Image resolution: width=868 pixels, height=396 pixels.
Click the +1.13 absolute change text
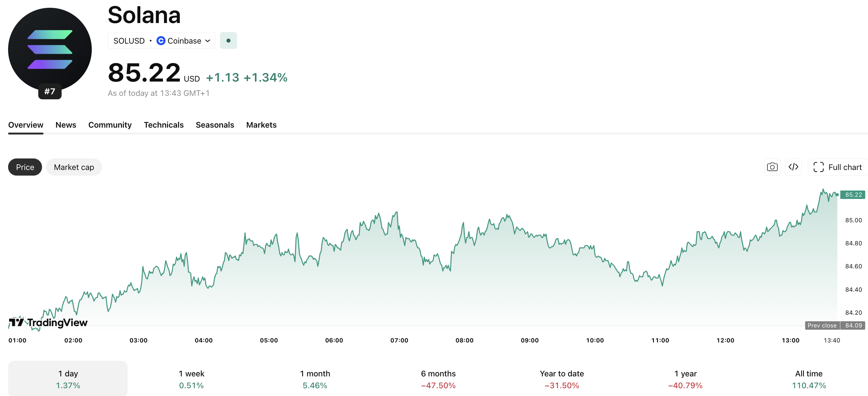pyautogui.click(x=222, y=78)
